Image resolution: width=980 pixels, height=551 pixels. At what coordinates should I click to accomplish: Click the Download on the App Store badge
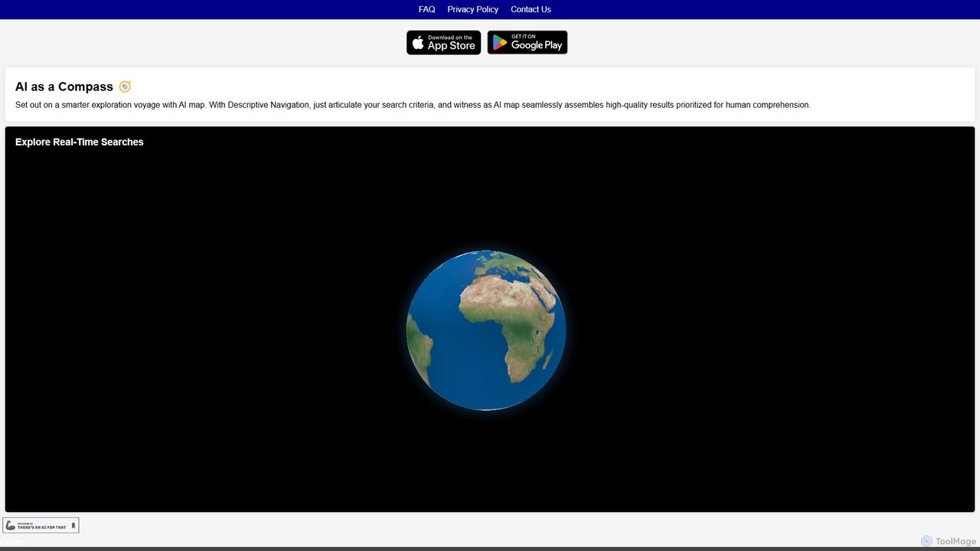(x=443, y=43)
